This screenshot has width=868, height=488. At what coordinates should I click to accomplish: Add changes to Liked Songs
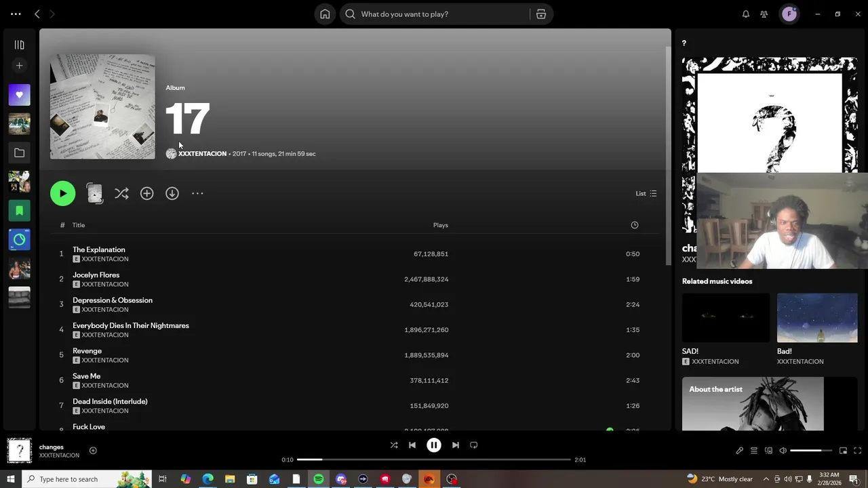(x=93, y=451)
